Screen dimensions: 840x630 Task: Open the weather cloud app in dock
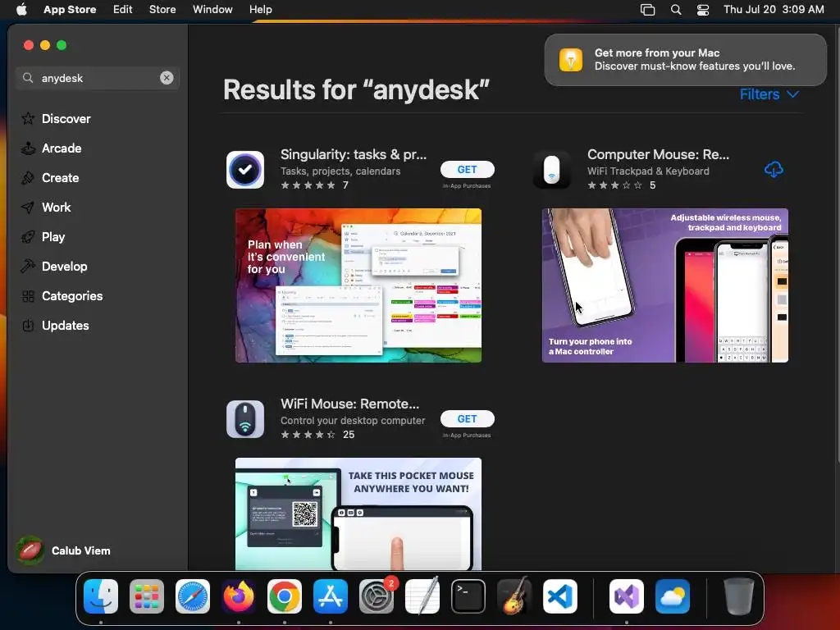(673, 596)
